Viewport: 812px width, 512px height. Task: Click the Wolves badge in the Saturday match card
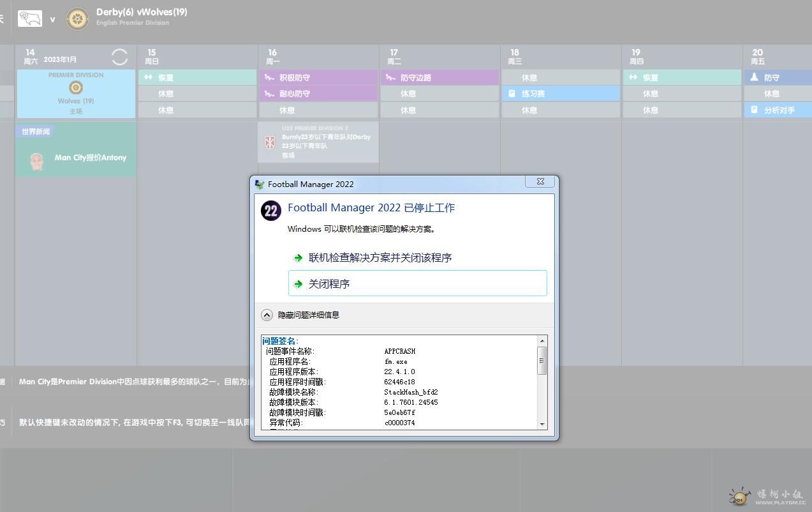pos(76,87)
